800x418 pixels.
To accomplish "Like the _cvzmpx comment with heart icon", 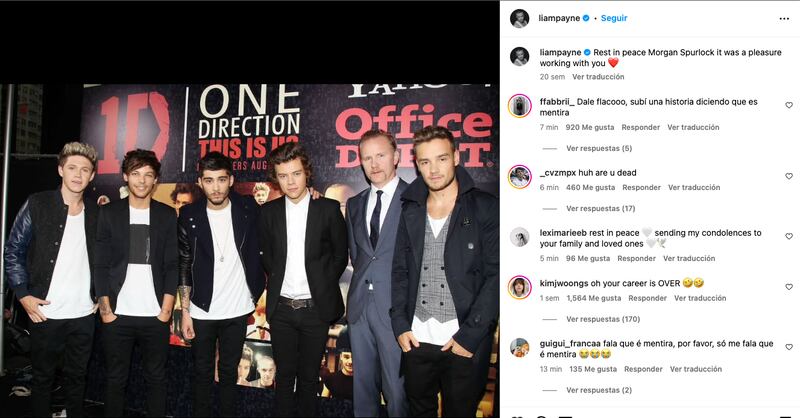I will pyautogui.click(x=789, y=176).
